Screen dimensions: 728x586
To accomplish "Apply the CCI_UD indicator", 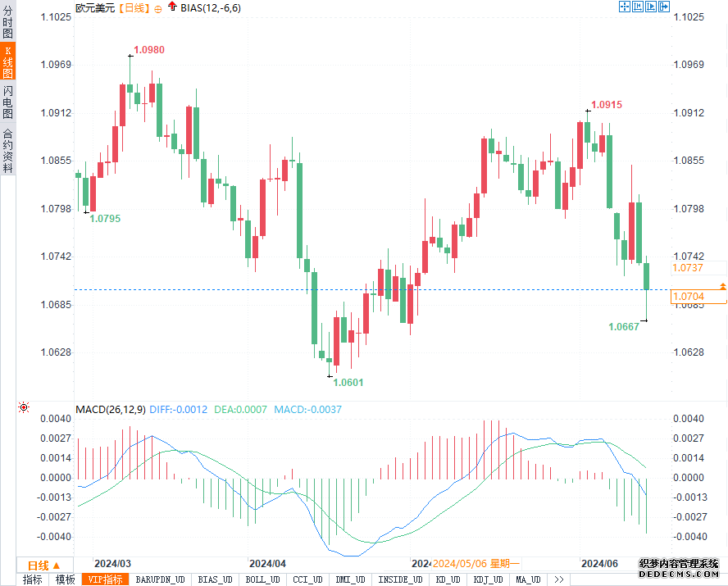I will tap(307, 579).
